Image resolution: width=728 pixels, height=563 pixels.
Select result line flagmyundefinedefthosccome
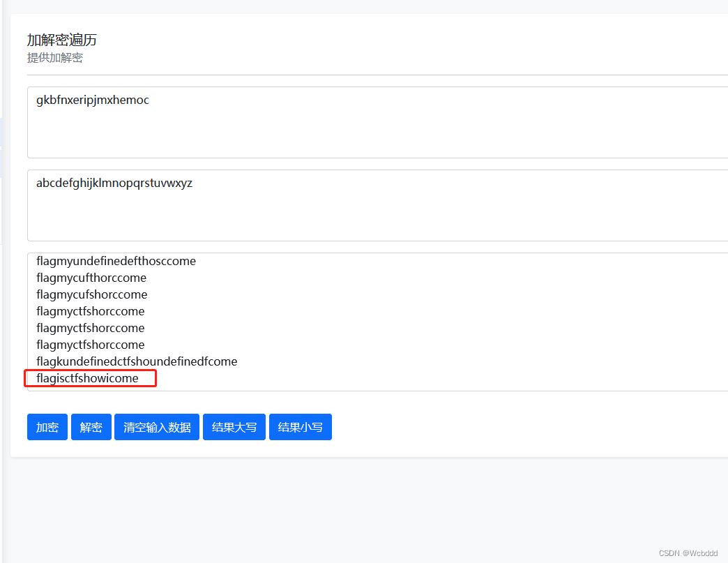pyautogui.click(x=116, y=261)
